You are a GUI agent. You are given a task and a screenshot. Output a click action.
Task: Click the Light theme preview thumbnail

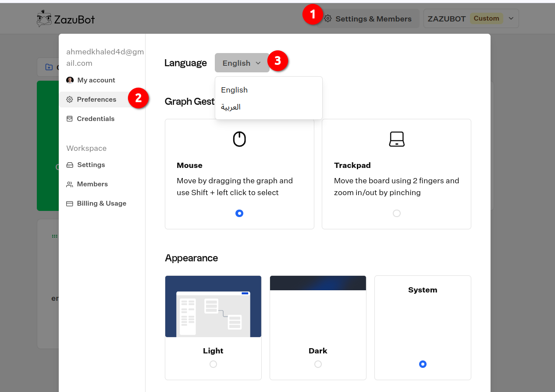(213, 306)
